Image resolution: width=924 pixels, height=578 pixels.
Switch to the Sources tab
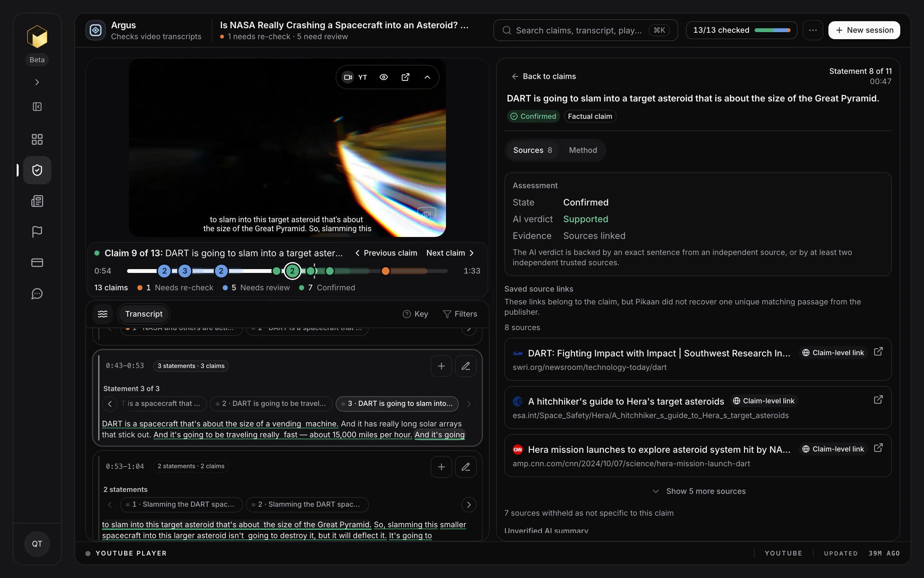pos(532,150)
